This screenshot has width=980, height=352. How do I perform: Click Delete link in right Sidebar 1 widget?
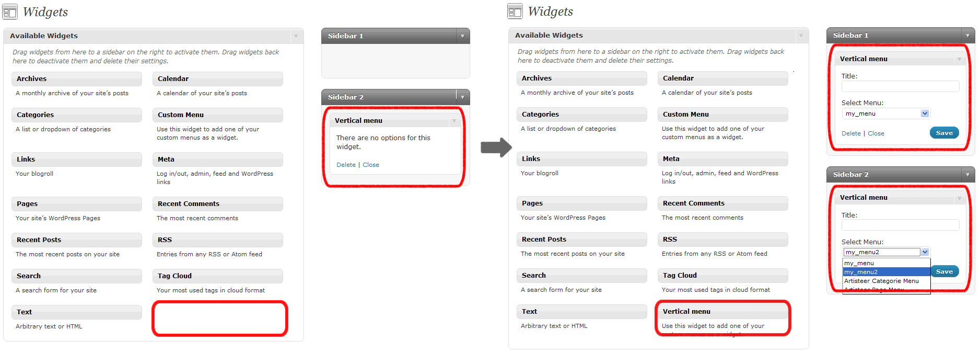click(851, 133)
